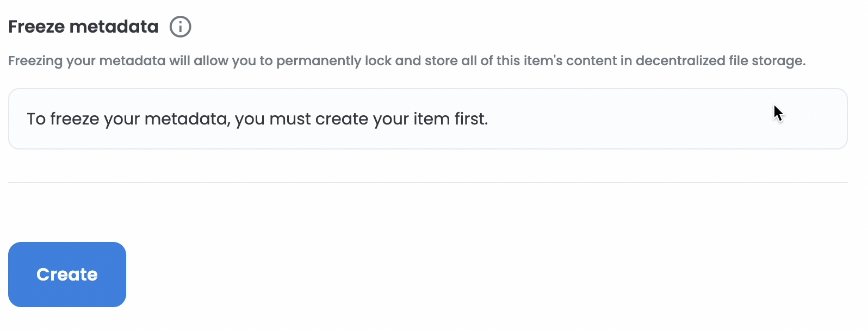
Task: Click the 'To freeze your metadata' notice box
Action: point(427,119)
